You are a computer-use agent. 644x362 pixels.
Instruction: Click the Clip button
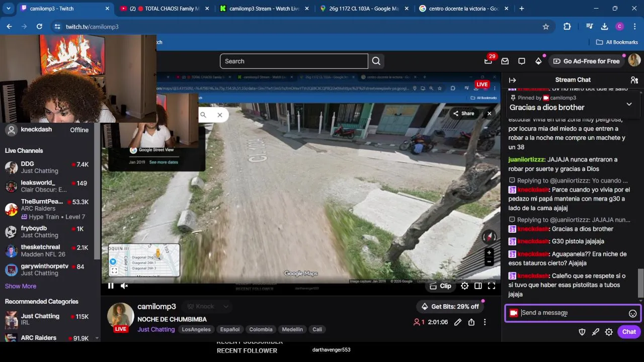(x=440, y=286)
